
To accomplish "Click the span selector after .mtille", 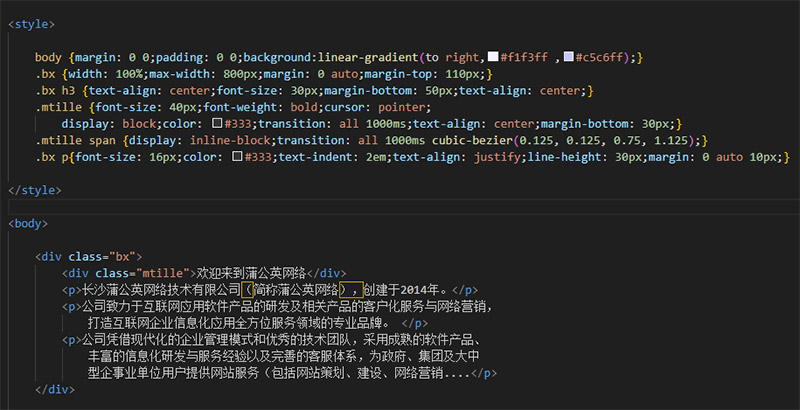I will point(102,140).
